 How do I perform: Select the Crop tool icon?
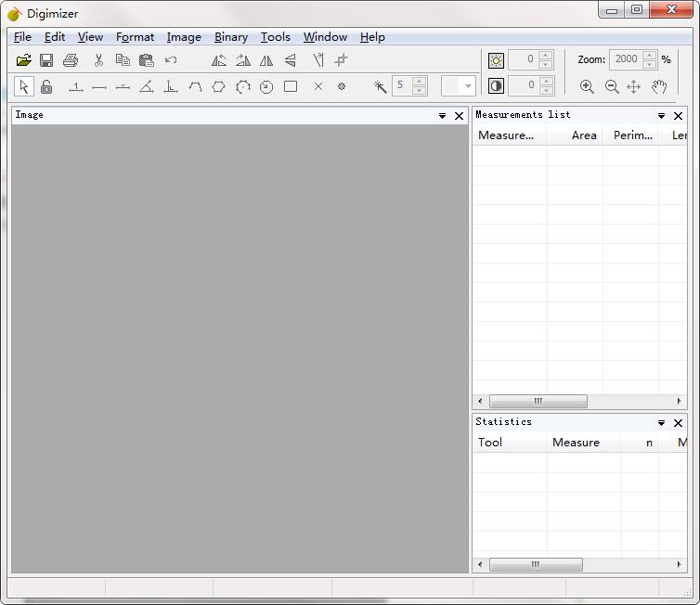coord(341,59)
